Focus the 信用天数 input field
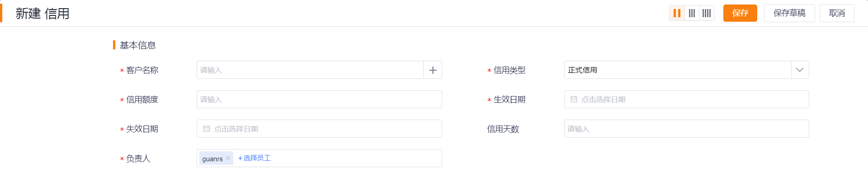 [x=686, y=129]
